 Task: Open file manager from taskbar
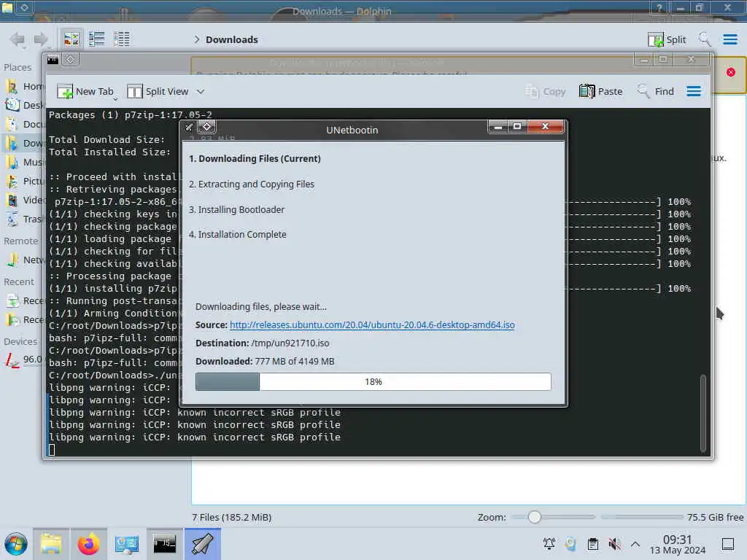[x=51, y=544]
